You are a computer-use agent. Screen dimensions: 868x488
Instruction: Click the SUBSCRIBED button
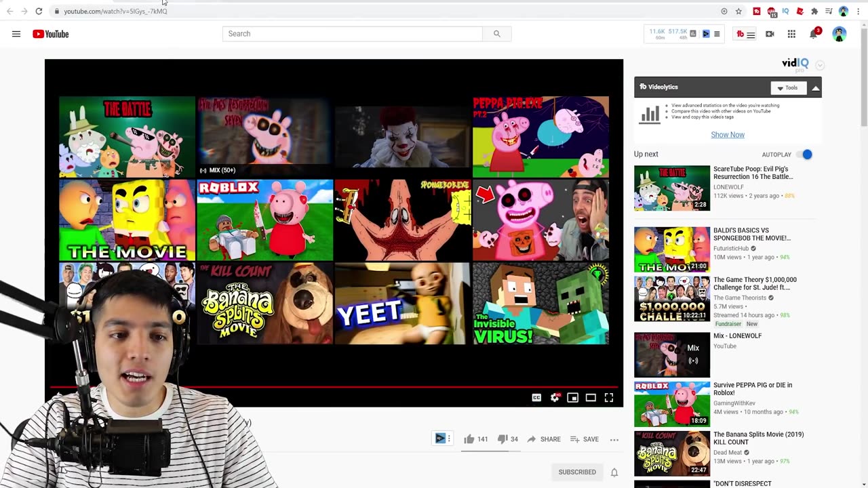577,472
